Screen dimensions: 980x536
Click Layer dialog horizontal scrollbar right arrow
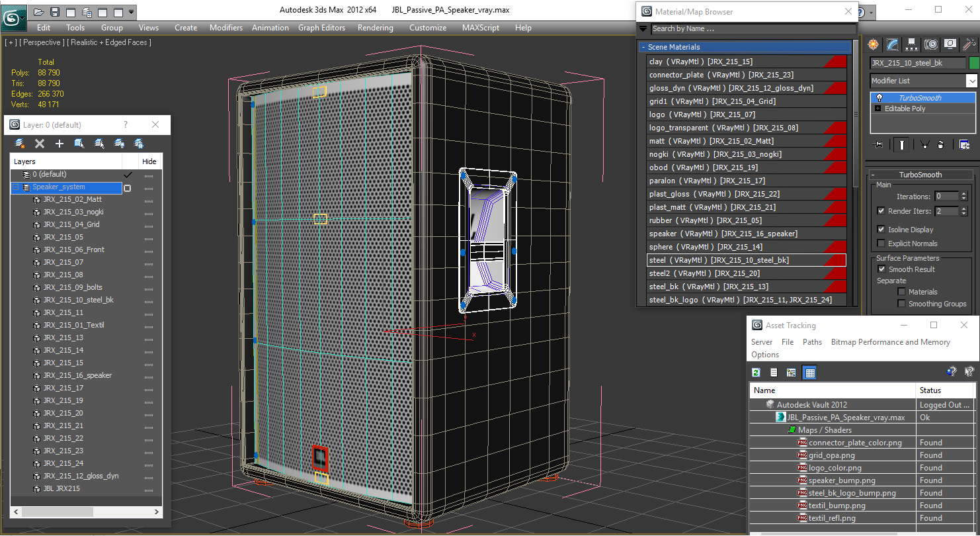tap(157, 512)
